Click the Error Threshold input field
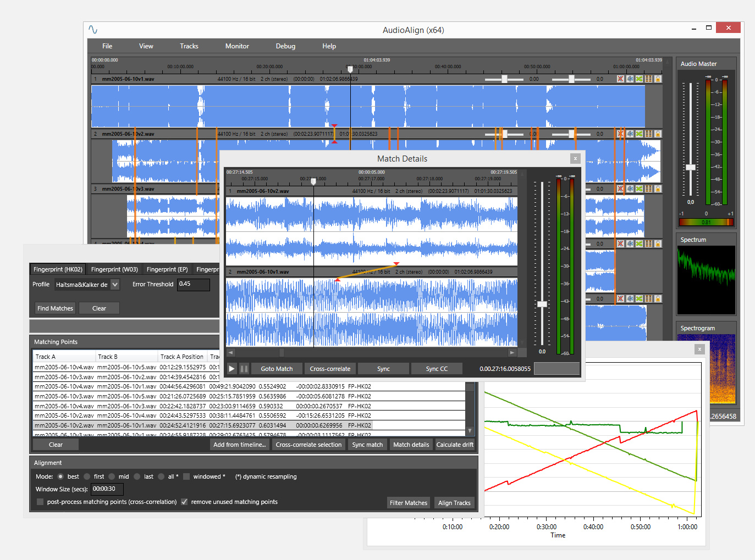 click(x=194, y=284)
